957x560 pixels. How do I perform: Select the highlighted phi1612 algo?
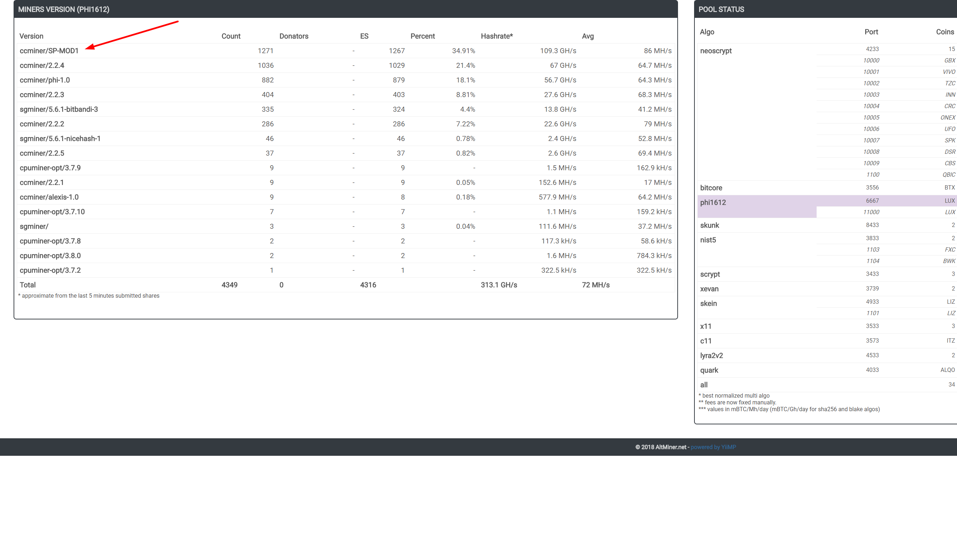click(713, 203)
